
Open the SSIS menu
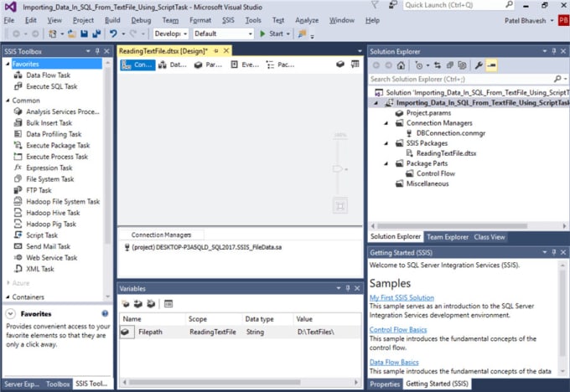pyautogui.click(x=228, y=20)
